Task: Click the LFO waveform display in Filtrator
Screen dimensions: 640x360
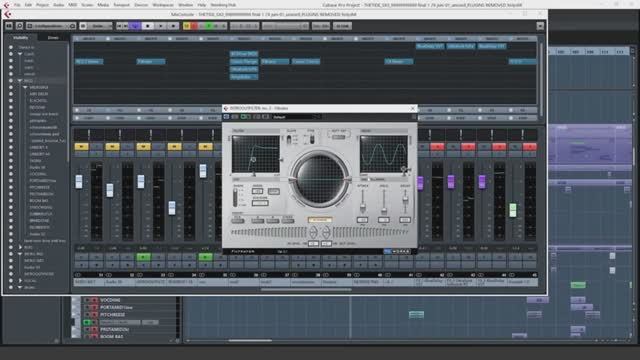Action: point(384,154)
